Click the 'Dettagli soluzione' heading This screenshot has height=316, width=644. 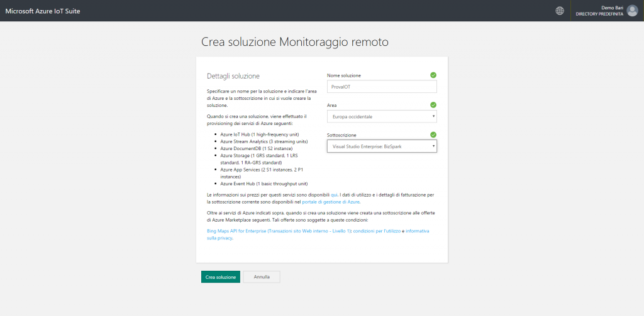(233, 77)
